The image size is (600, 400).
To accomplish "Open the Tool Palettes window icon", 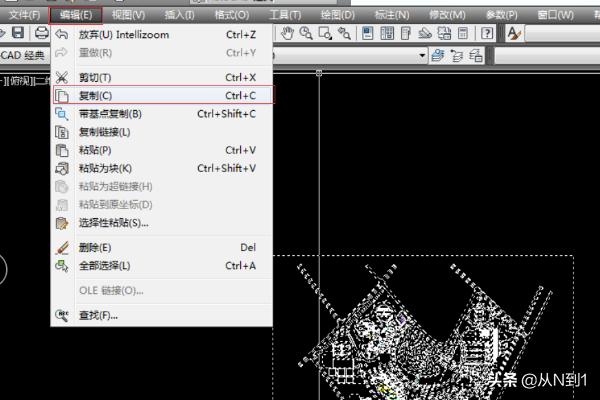I will click(406, 34).
